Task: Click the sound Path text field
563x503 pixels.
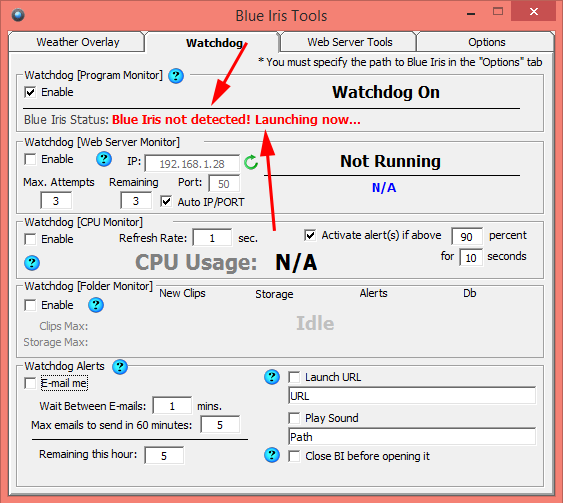Action: coord(412,437)
